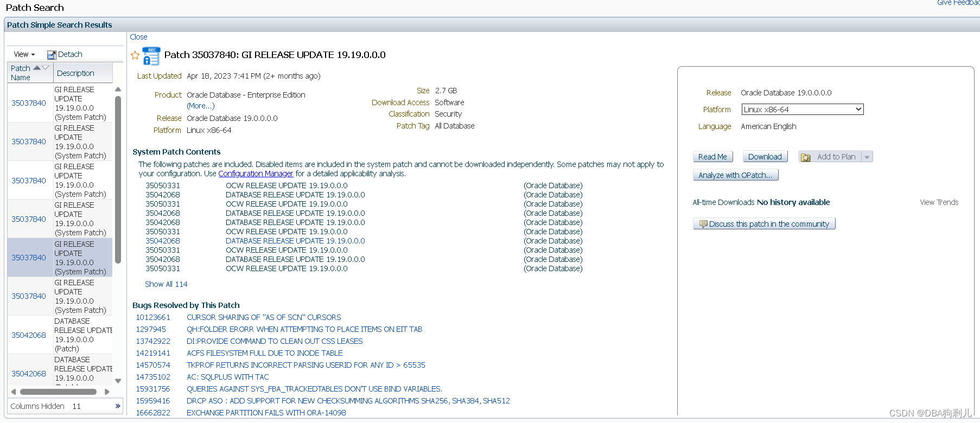Click Show All 114 link
This screenshot has width=980, height=423.
point(166,284)
